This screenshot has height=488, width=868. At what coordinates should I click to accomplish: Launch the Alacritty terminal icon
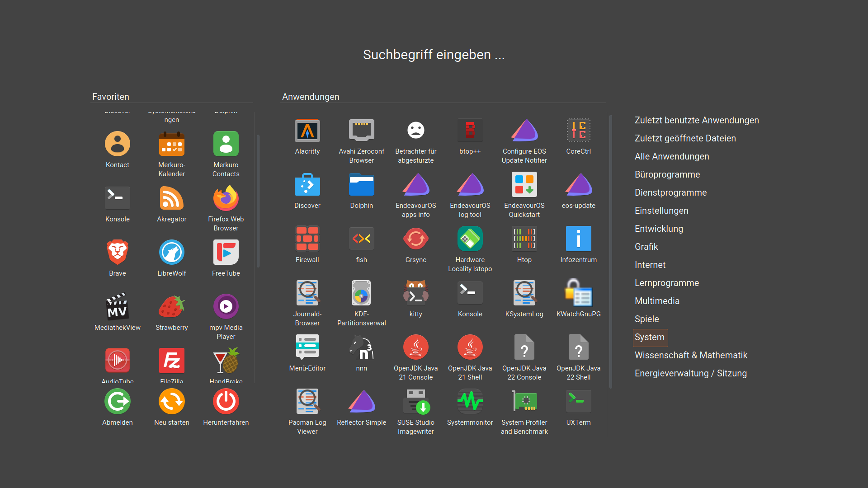coord(307,131)
